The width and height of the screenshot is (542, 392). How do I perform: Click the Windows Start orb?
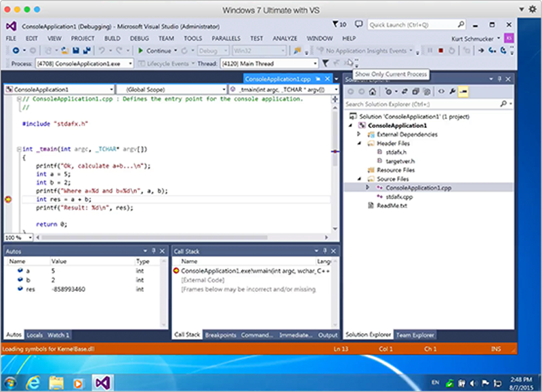tap(10, 383)
